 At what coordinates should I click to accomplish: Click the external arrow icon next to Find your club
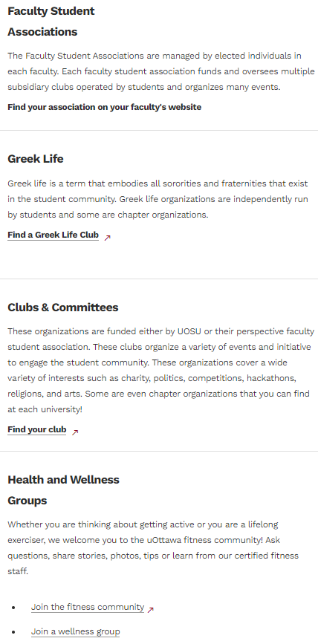click(75, 432)
